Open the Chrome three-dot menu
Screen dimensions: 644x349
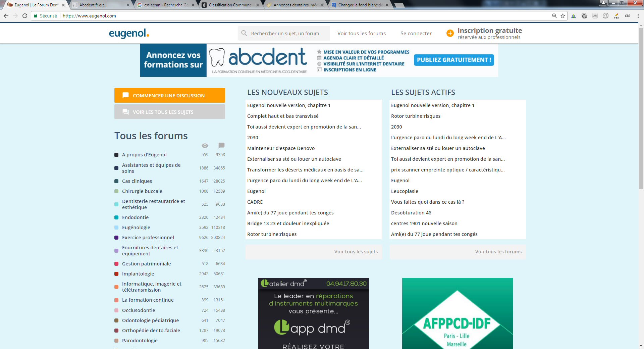click(638, 16)
